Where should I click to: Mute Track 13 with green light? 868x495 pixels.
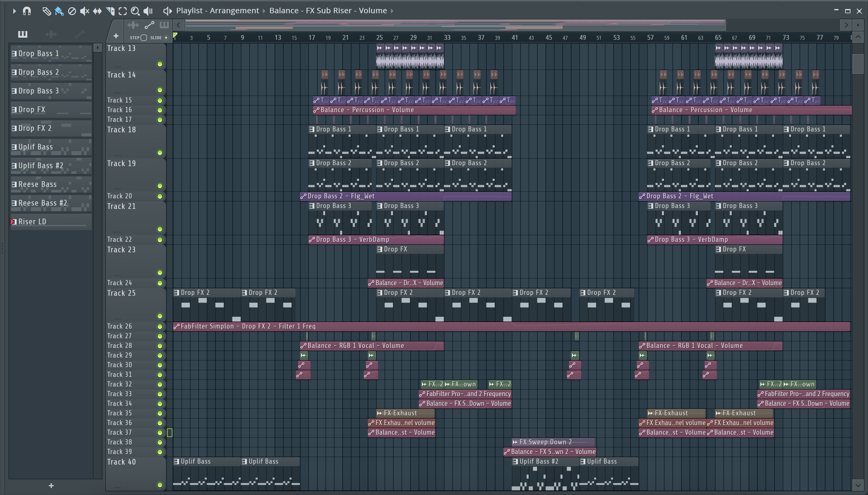coord(160,64)
